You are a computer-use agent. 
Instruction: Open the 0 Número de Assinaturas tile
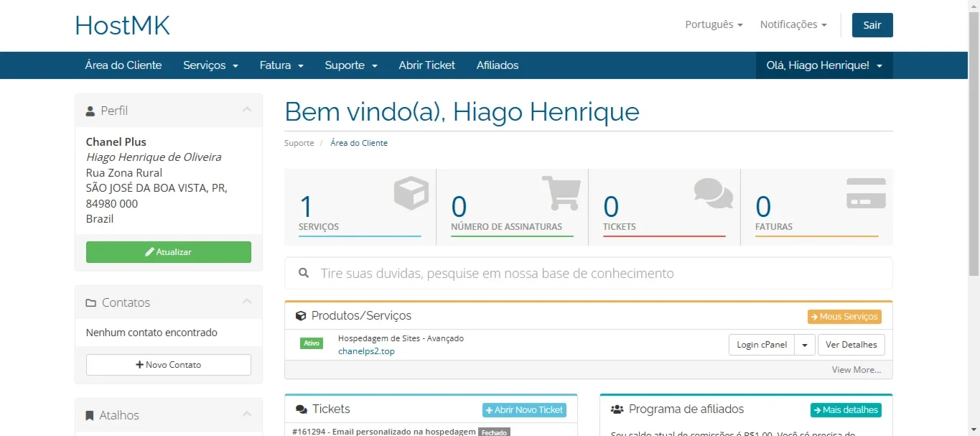coord(513,208)
